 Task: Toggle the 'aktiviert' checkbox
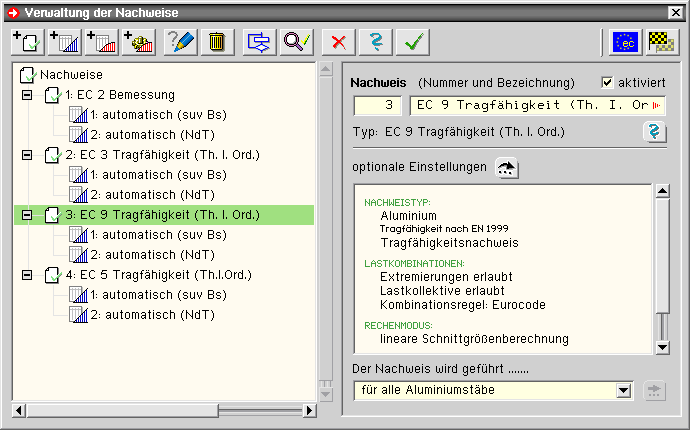click(608, 81)
